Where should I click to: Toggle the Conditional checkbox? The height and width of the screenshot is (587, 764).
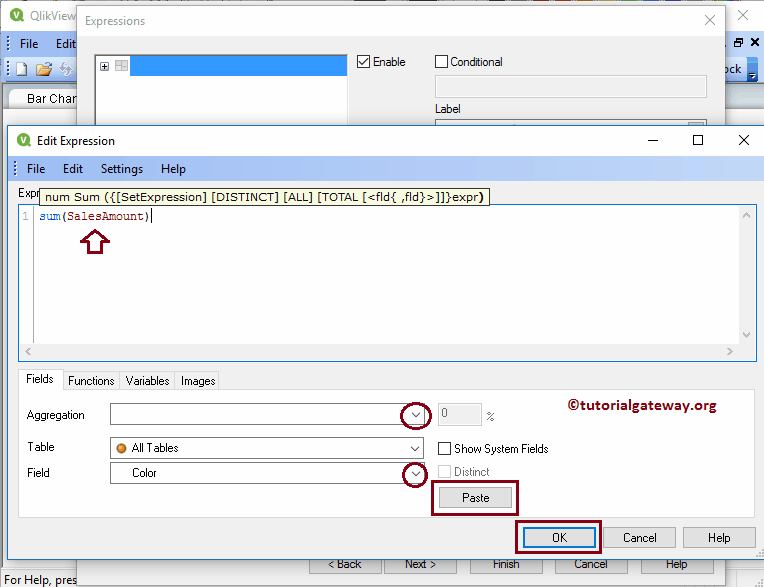tap(441, 62)
